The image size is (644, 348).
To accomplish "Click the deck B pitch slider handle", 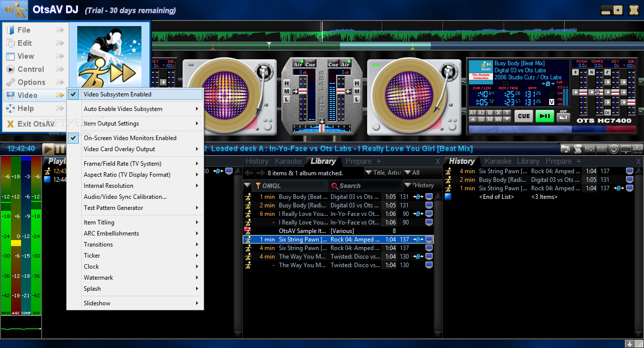I will [x=583, y=92].
